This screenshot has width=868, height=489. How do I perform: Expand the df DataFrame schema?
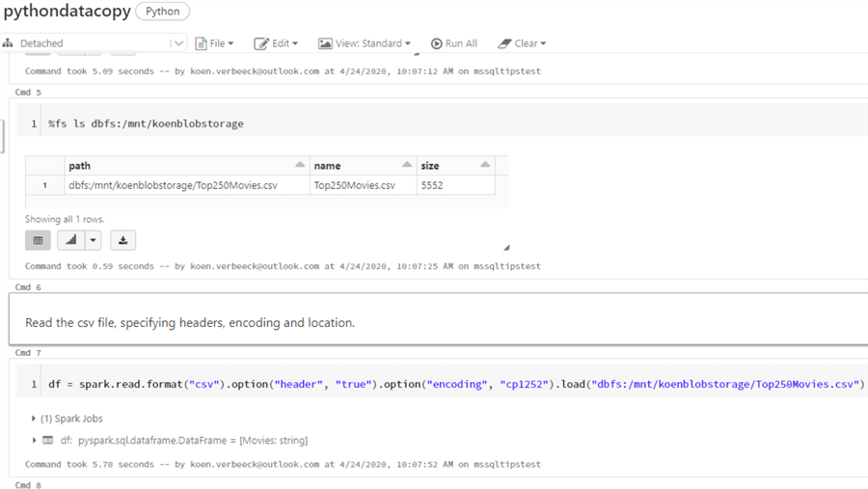point(36,441)
